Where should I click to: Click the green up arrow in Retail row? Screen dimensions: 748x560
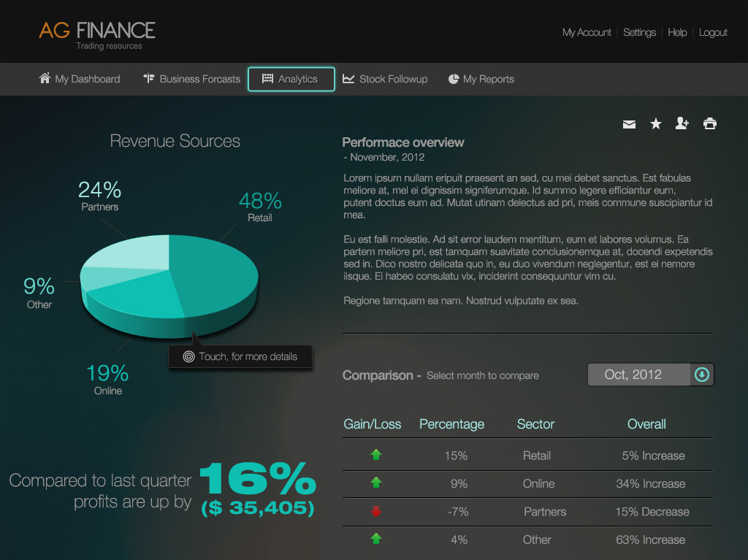(376, 455)
